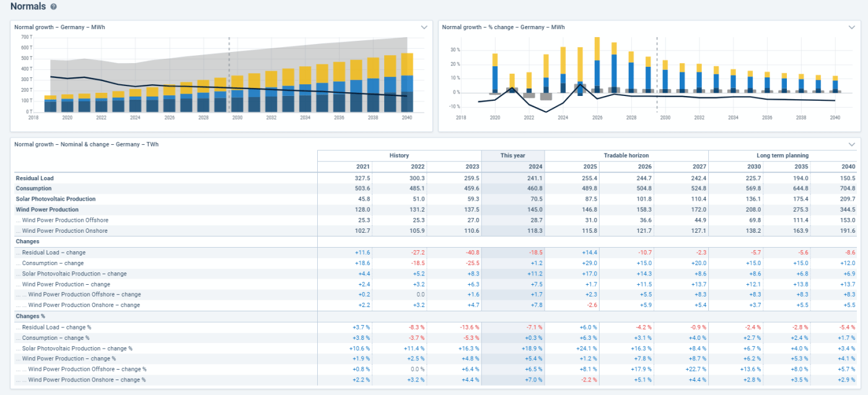
Task: Open the help icon next to Normals
Action: (53, 7)
